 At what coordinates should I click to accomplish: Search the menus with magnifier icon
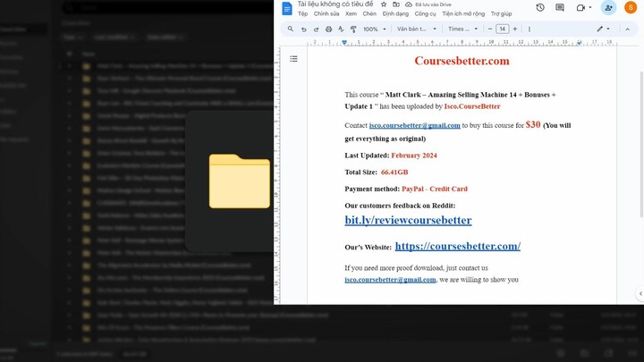291,29
